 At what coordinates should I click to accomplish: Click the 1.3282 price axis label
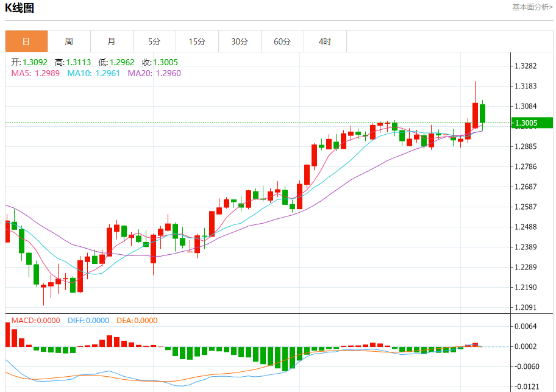tap(526, 66)
